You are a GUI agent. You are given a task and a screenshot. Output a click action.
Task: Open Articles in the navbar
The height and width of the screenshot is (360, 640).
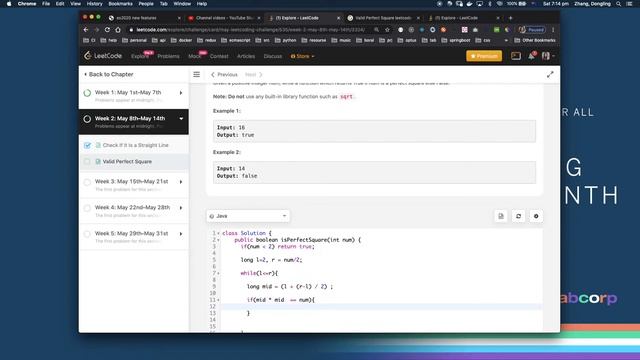click(246, 56)
